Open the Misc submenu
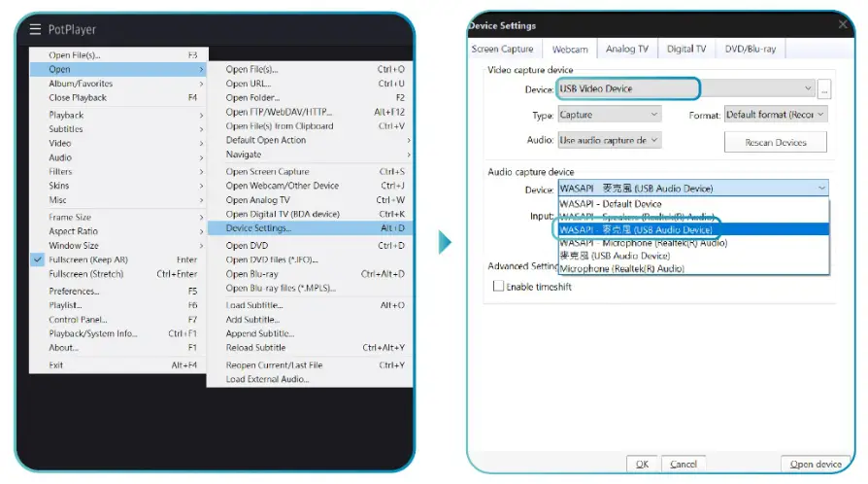 point(118,199)
